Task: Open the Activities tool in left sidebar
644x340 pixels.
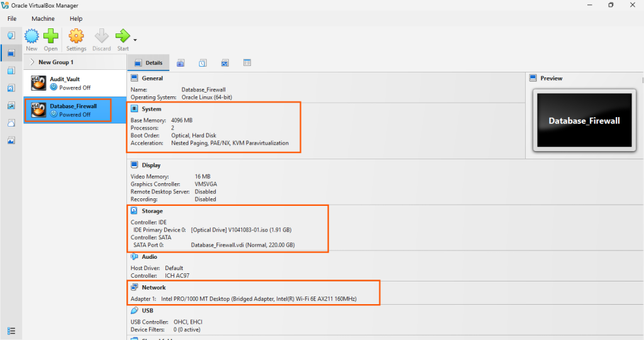Action: tap(11, 140)
